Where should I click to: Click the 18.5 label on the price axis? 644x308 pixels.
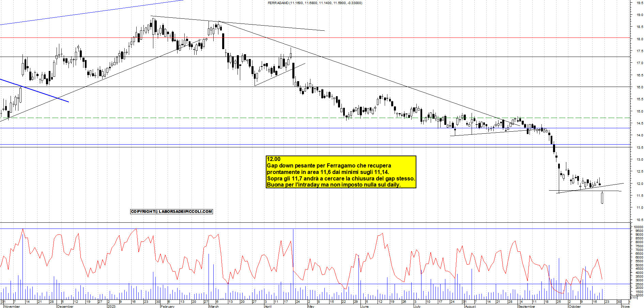pos(640,27)
